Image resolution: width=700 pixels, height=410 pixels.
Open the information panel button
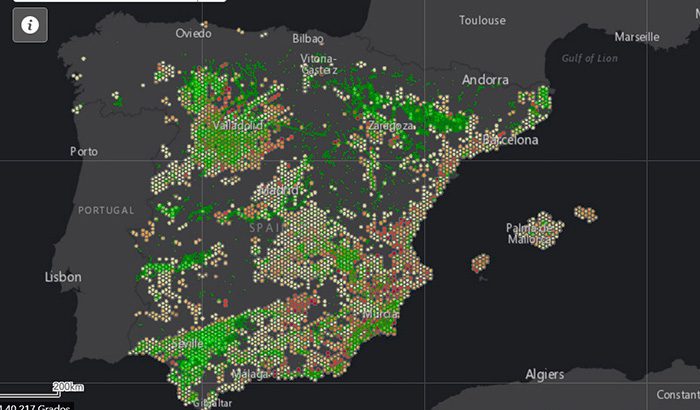tap(30, 26)
